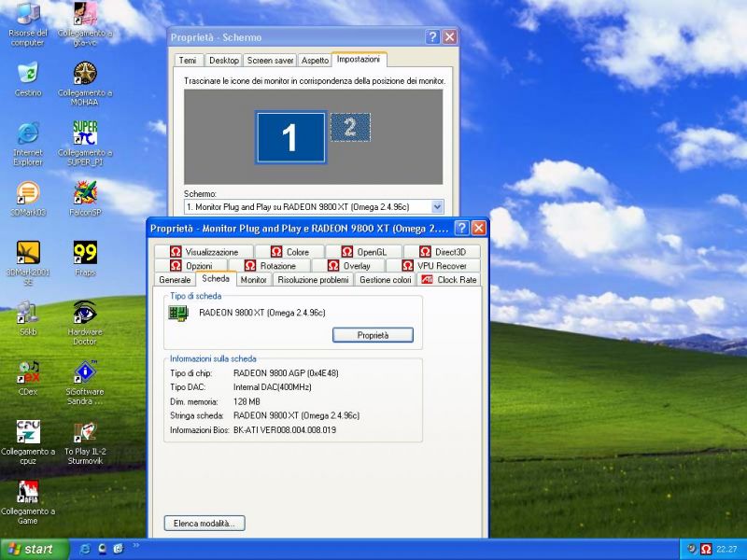The image size is (747, 560).
Task: Open the Overlay tab
Action: pos(348,266)
